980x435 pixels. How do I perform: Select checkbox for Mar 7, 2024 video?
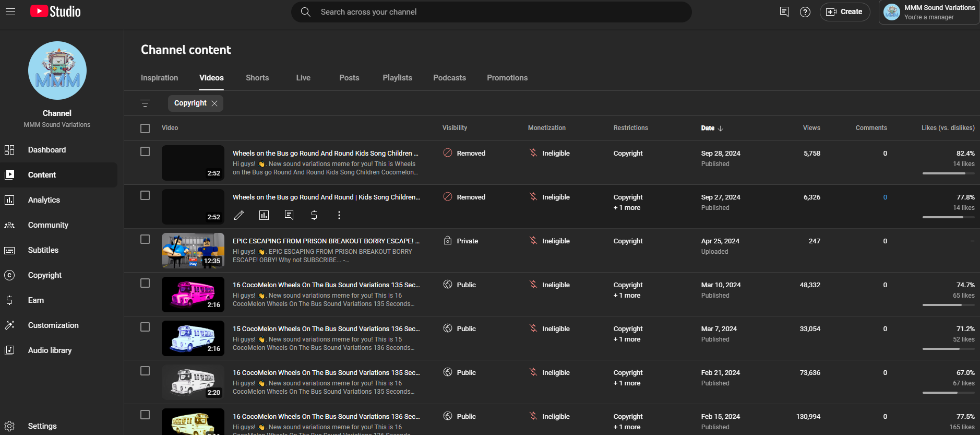(145, 327)
